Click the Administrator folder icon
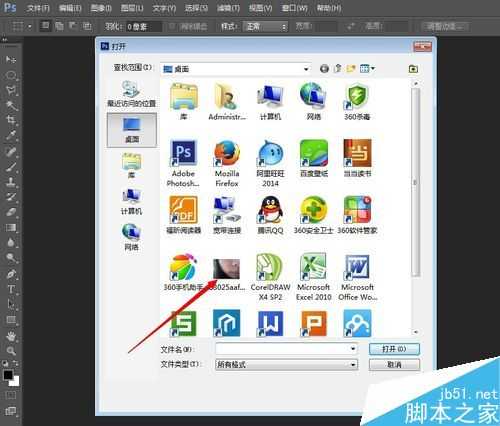This screenshot has height=426, width=500. [227, 96]
